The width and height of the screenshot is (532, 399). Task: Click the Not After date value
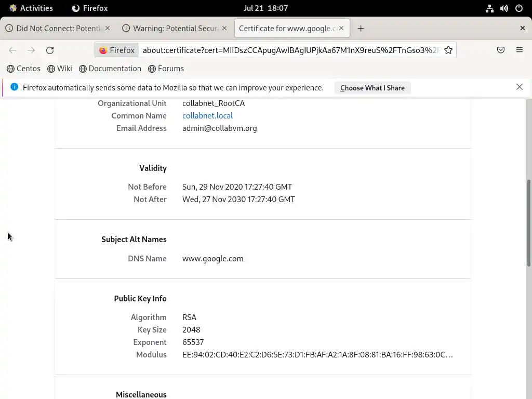coord(238,199)
